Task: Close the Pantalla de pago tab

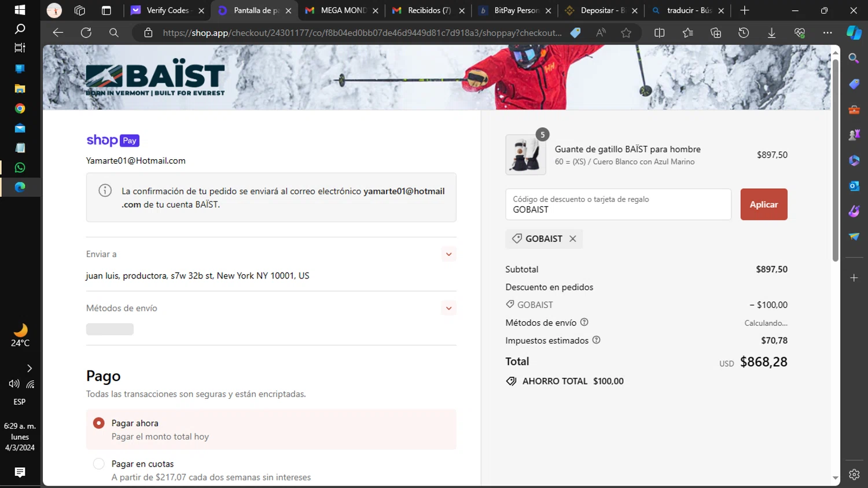Action: [x=288, y=10]
